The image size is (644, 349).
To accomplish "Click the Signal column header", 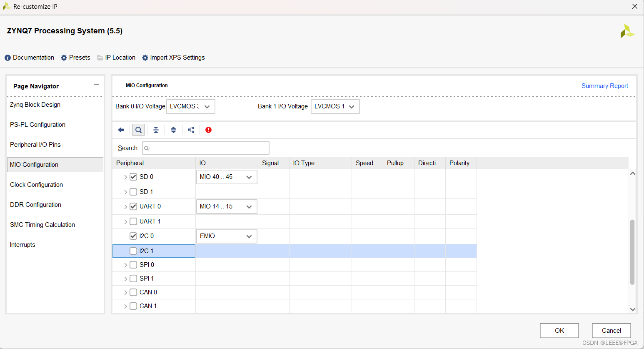I will (x=274, y=163).
